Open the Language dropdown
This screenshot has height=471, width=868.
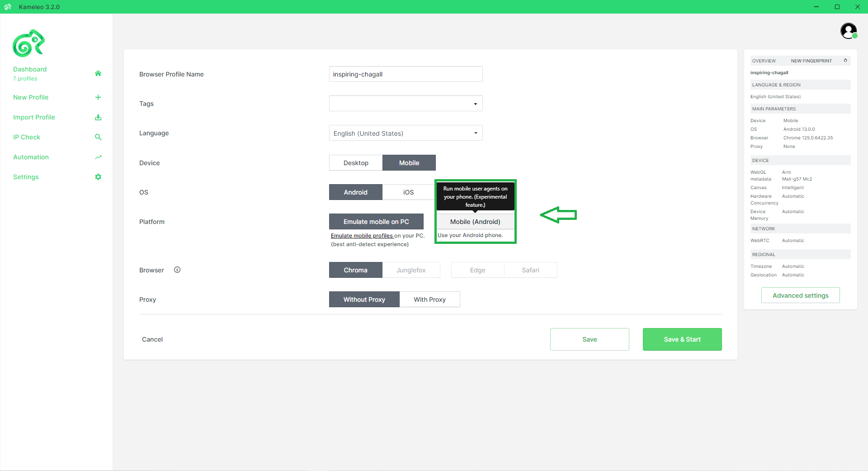[x=406, y=133]
